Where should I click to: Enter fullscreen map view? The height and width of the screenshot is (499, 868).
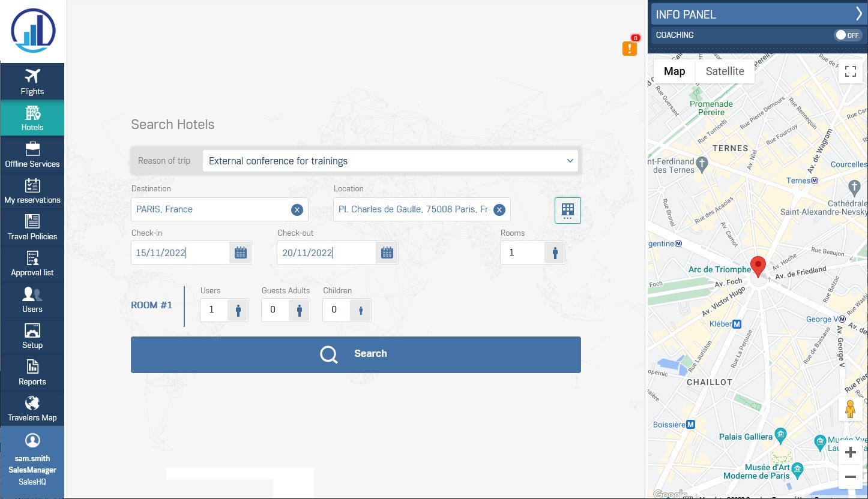850,71
